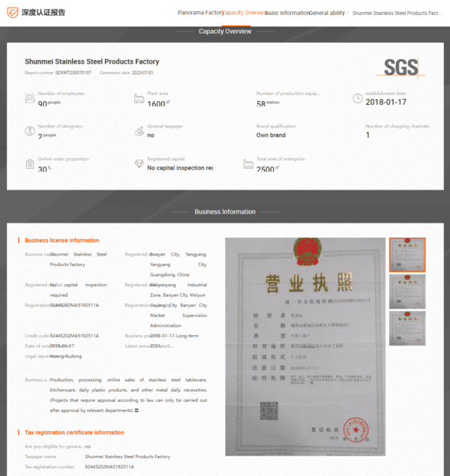This screenshot has width=450, height=476.
Task: Click the Total area of enterprise icon
Action: click(248, 164)
